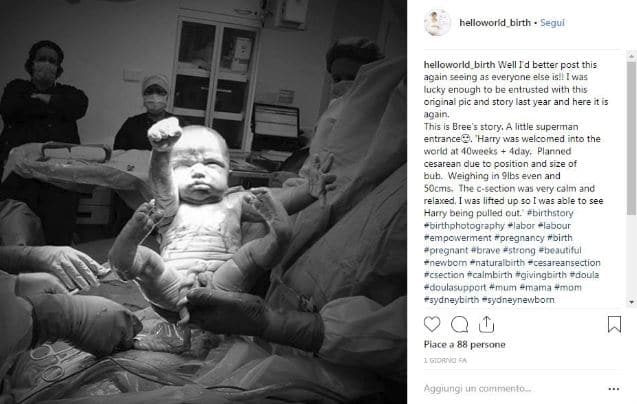Image resolution: width=637 pixels, height=404 pixels.
Task: Open helloworld_birth username in header
Action: tap(495, 23)
